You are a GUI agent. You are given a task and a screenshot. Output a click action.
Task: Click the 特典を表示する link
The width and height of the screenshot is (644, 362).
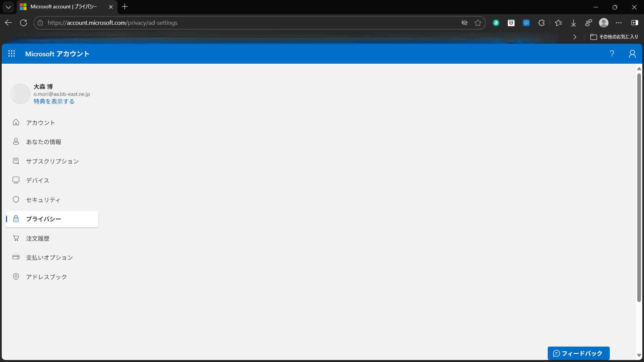[x=54, y=102]
